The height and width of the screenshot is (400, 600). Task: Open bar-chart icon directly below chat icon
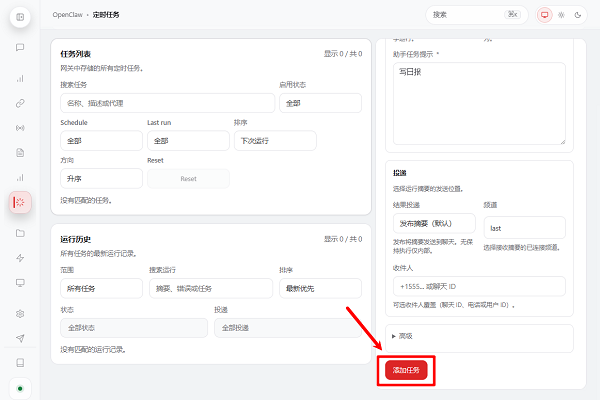[x=20, y=78]
